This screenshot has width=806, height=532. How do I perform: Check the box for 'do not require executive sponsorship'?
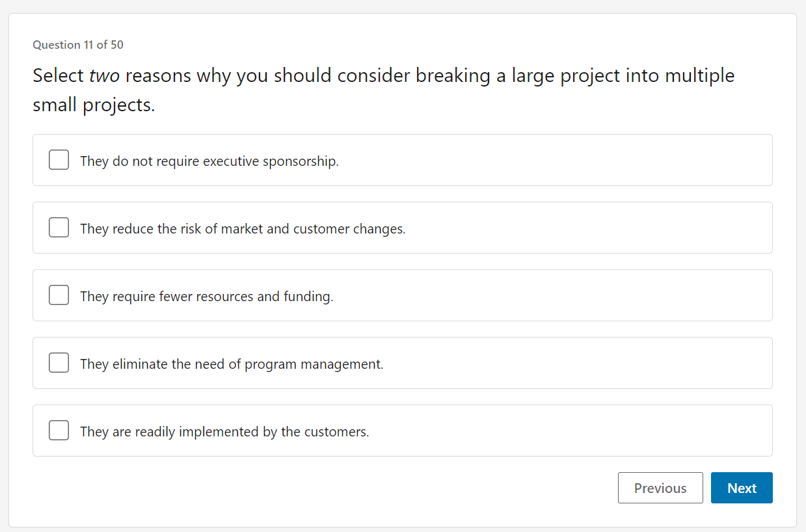click(59, 160)
